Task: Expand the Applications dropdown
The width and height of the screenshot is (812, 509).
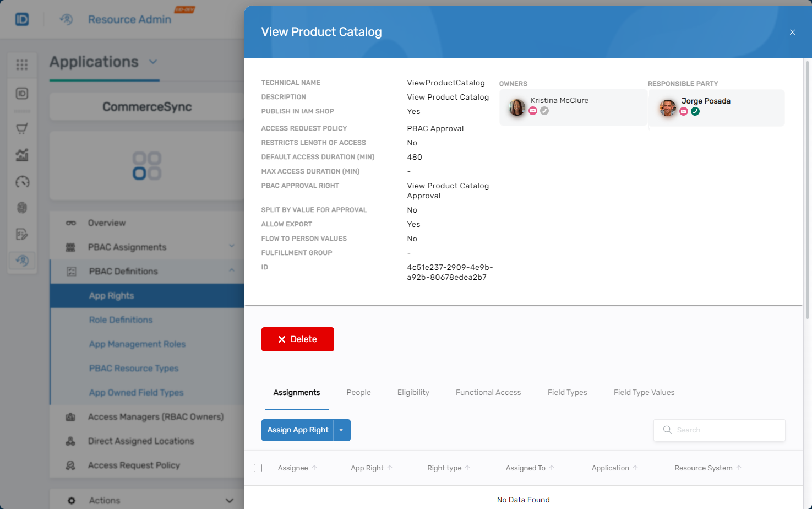Action: coord(153,62)
